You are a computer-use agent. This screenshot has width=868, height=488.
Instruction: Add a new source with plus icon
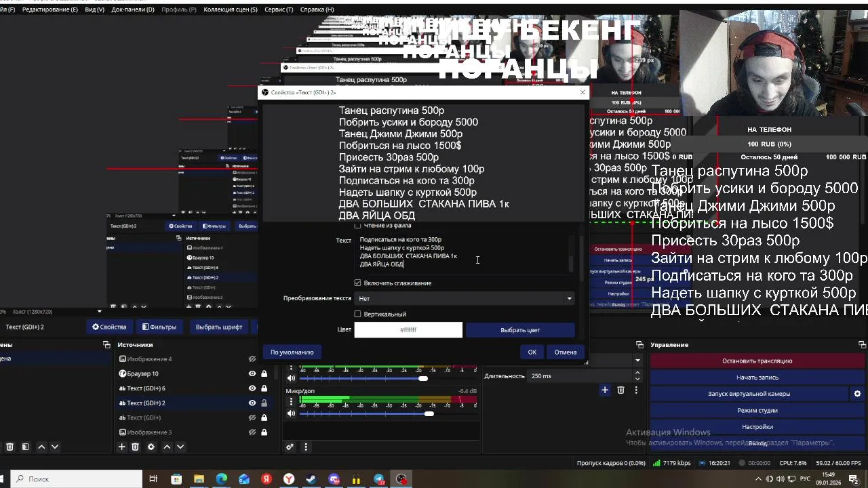[x=122, y=447]
